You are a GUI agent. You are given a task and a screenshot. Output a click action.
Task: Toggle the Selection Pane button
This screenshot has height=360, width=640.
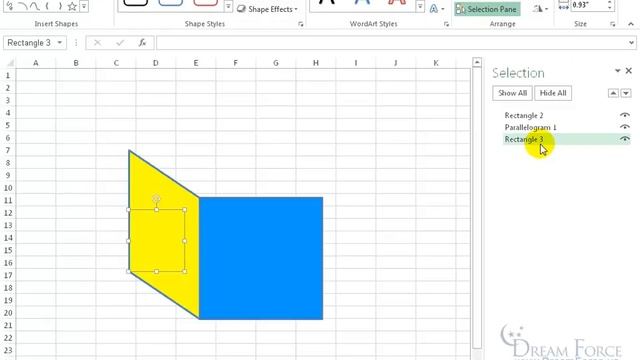(x=487, y=9)
